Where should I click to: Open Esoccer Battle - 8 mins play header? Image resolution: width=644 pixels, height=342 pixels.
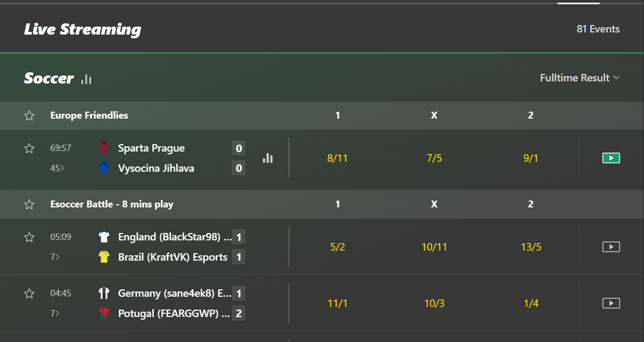point(112,204)
